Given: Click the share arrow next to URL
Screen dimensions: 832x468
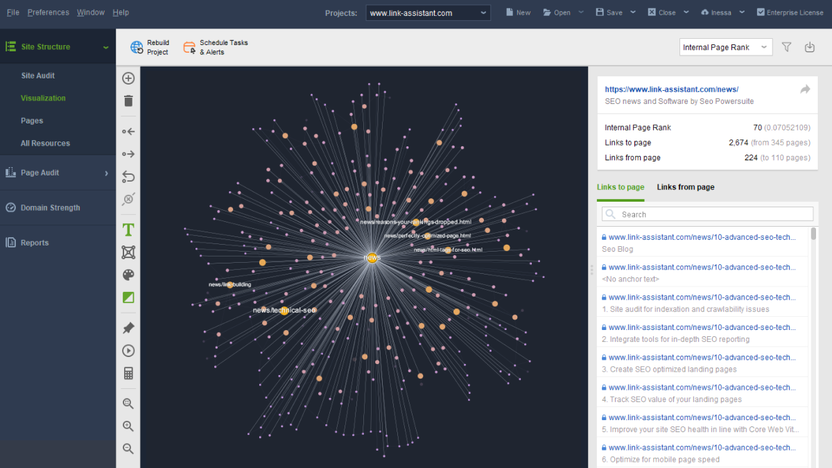Looking at the screenshot, I should tap(804, 90).
